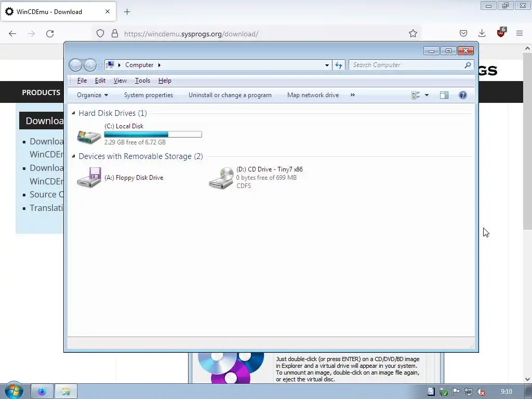Open the Firefox hamburger menu

(x=520, y=33)
